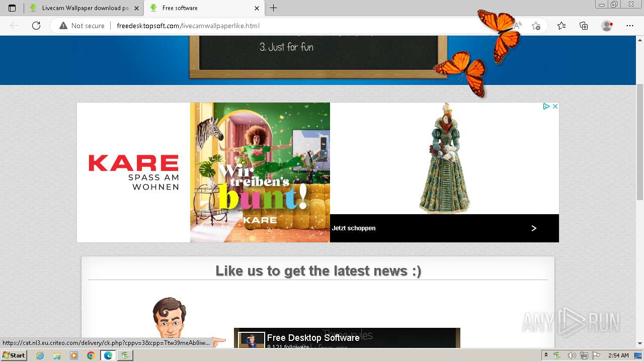Click the clock showing 2:54 AM
Screen dimensions: 644x362
[618, 355]
